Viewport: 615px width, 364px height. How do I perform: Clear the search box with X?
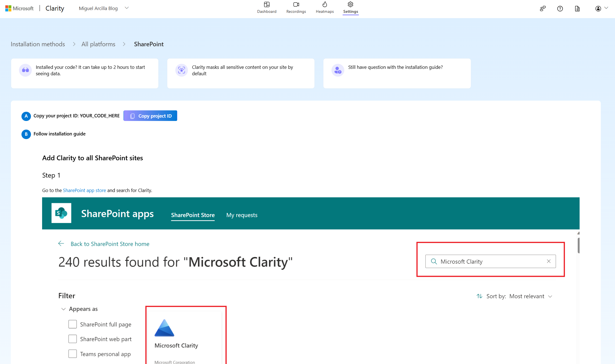coord(548,261)
